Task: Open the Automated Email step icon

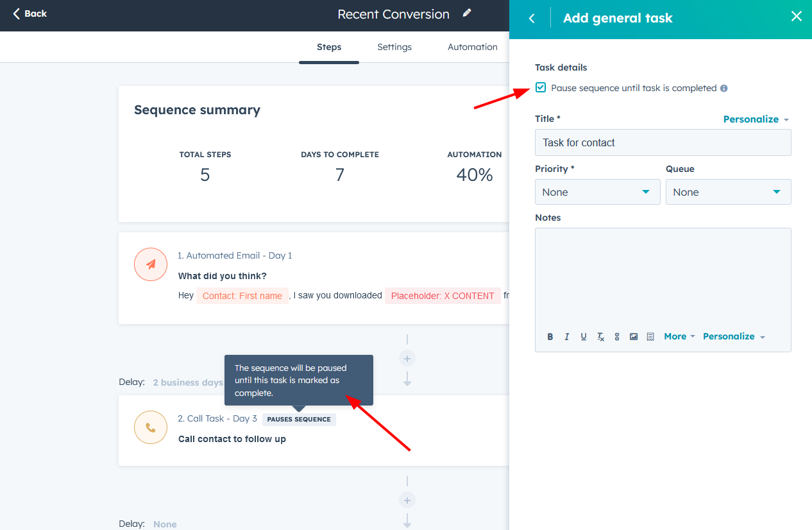Action: pyautogui.click(x=150, y=264)
